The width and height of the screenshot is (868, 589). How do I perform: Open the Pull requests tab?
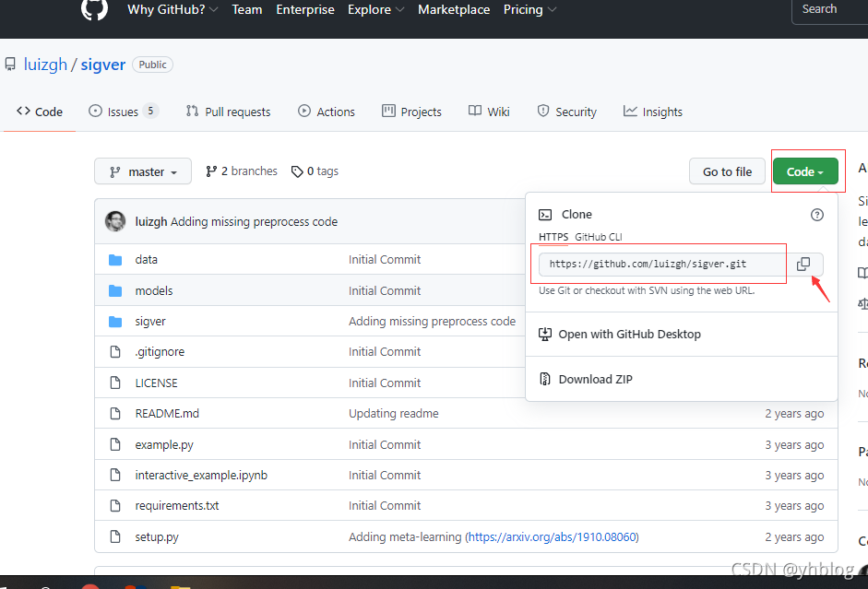(228, 112)
